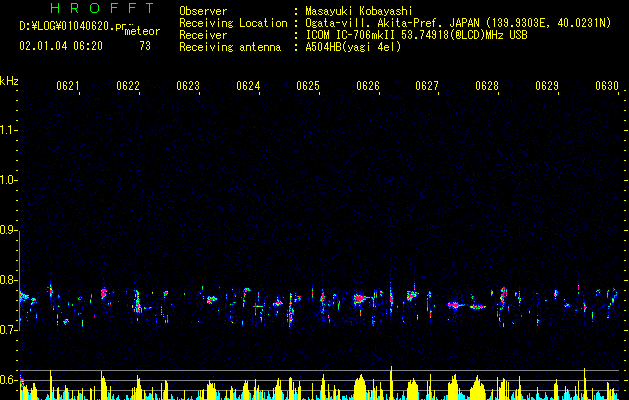Click the 0.7 kHz axis label
Screen dimensions: 629x400
(x=7, y=330)
